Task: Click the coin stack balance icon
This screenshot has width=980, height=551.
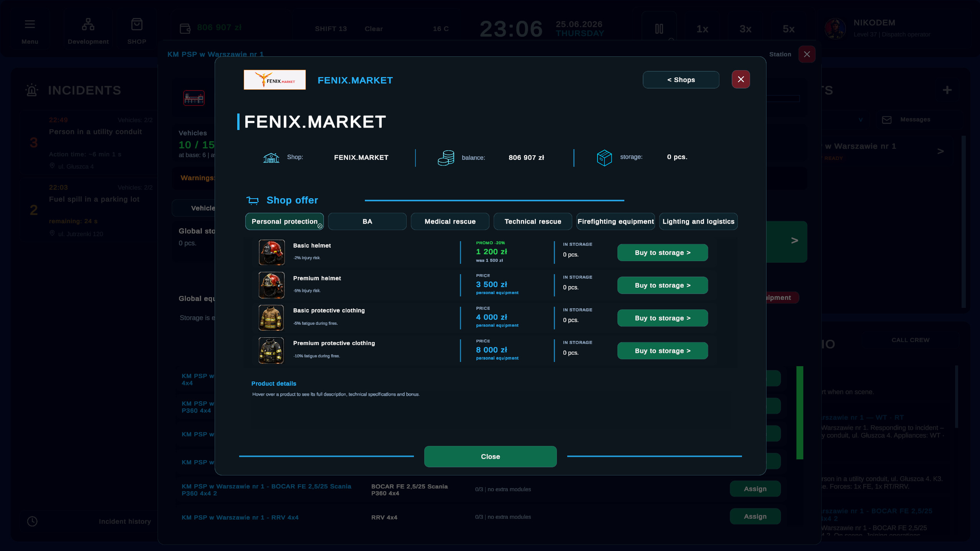Action: [446, 158]
